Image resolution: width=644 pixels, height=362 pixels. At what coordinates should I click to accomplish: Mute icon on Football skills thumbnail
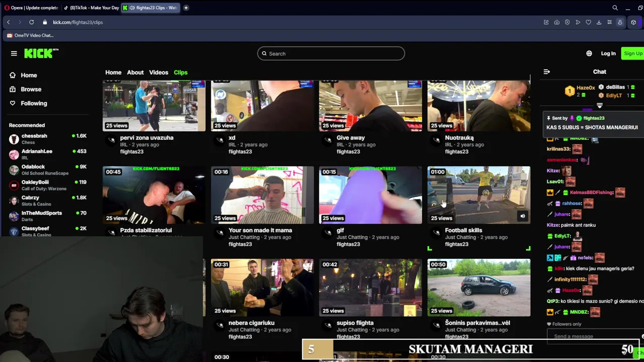pyautogui.click(x=522, y=216)
